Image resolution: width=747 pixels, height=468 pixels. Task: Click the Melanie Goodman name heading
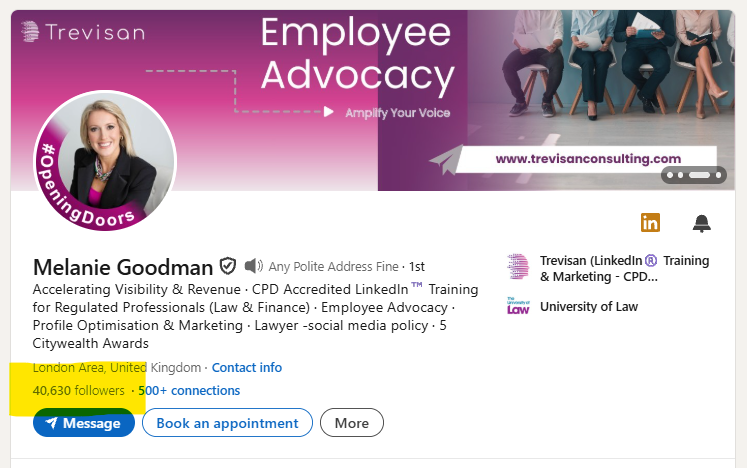coord(123,267)
